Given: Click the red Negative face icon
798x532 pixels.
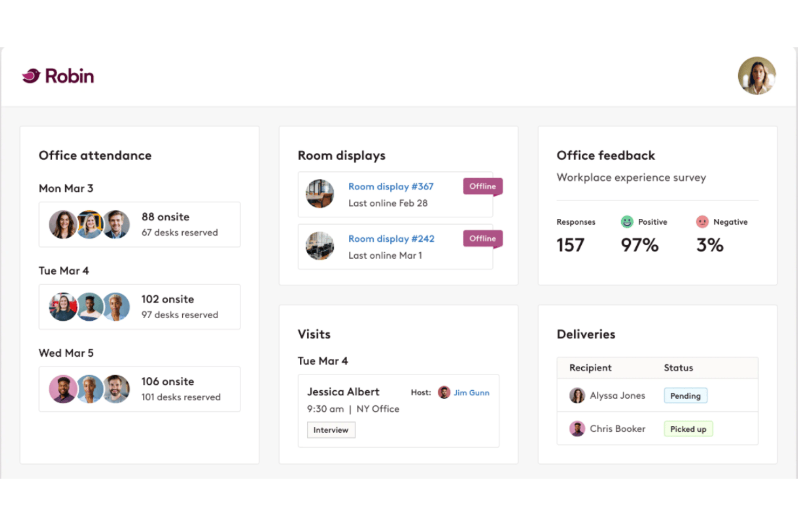Looking at the screenshot, I should (702, 222).
